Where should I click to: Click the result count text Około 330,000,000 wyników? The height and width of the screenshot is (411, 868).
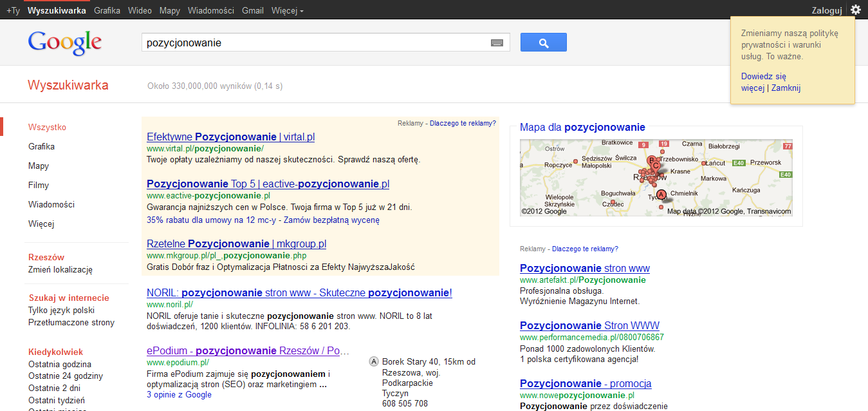pyautogui.click(x=215, y=86)
